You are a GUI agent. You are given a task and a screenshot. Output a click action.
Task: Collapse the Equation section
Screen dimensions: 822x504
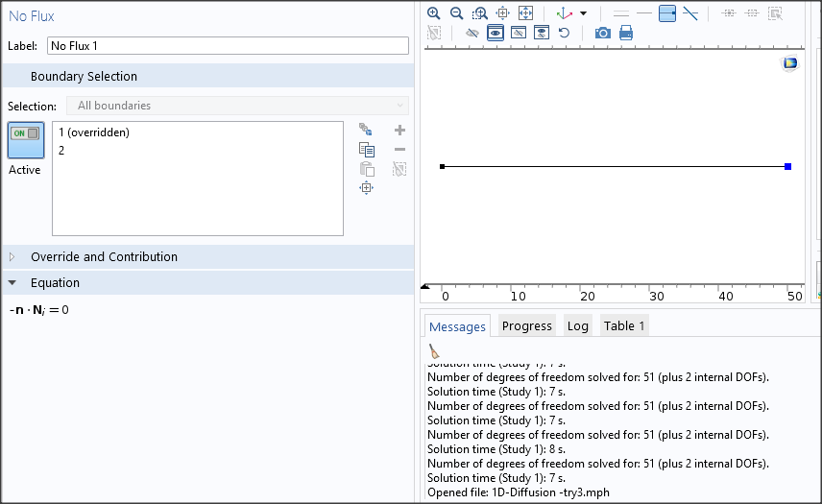12,283
